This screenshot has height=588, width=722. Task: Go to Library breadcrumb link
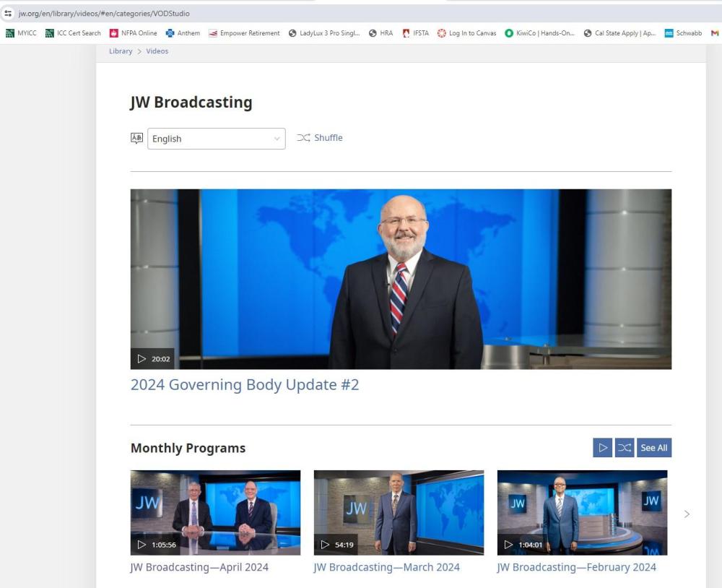click(x=121, y=51)
